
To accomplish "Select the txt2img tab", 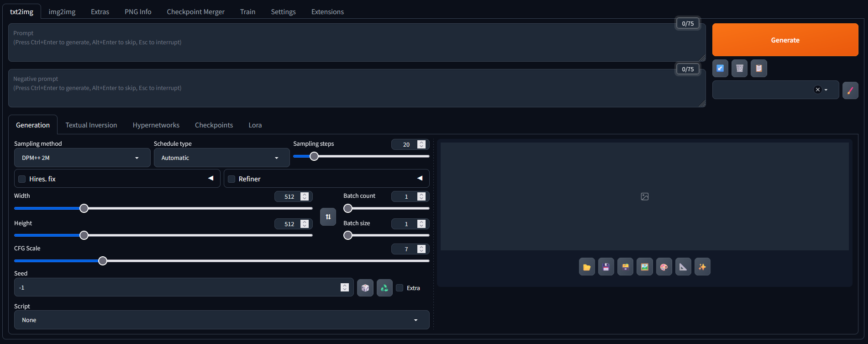I will (21, 11).
